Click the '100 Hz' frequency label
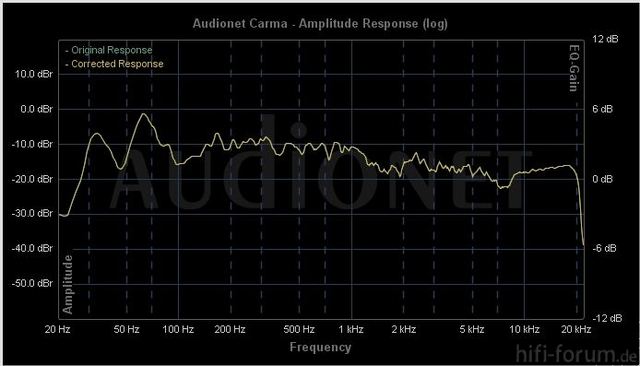The height and width of the screenshot is (366, 640). point(178,329)
